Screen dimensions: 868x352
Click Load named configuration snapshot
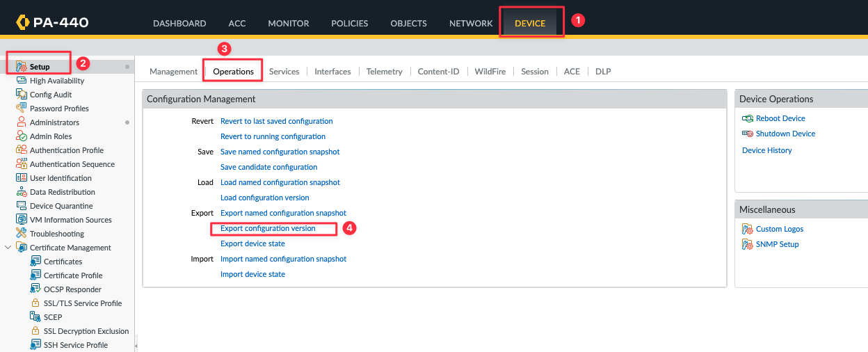[x=280, y=182]
